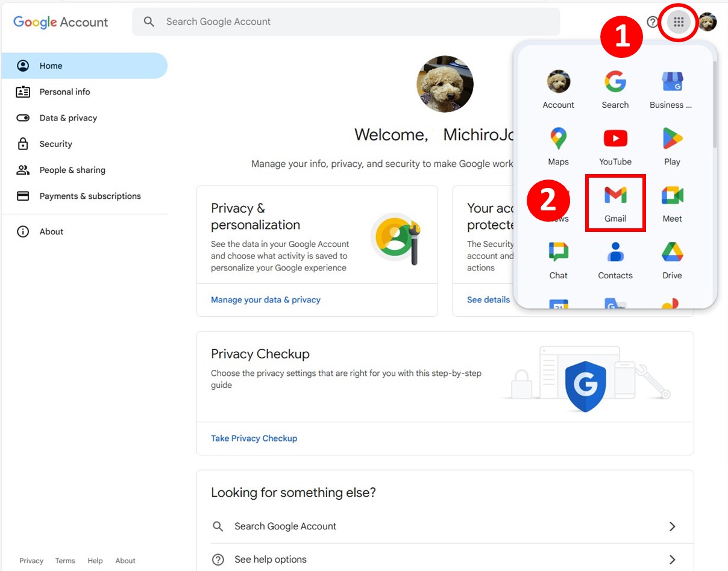Screen dimensions: 728x571
Task: Focus the Search Google Account field
Action: [x=346, y=22]
